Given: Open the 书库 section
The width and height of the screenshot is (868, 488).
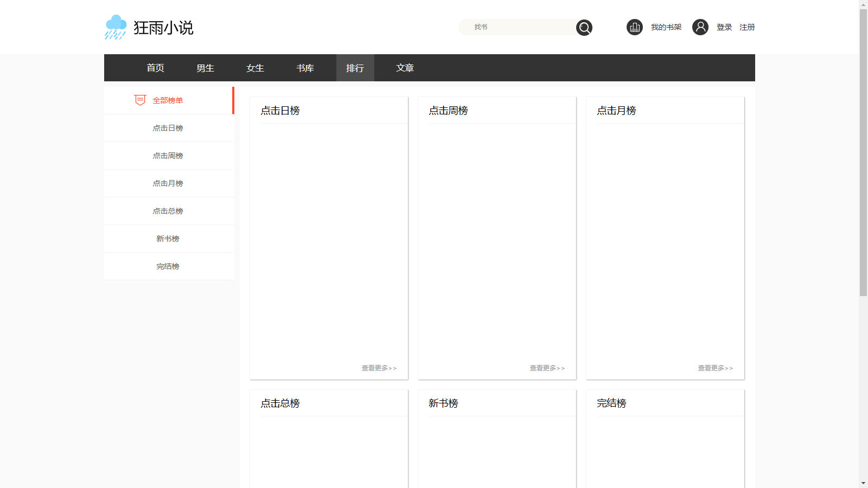Looking at the screenshot, I should coord(305,68).
